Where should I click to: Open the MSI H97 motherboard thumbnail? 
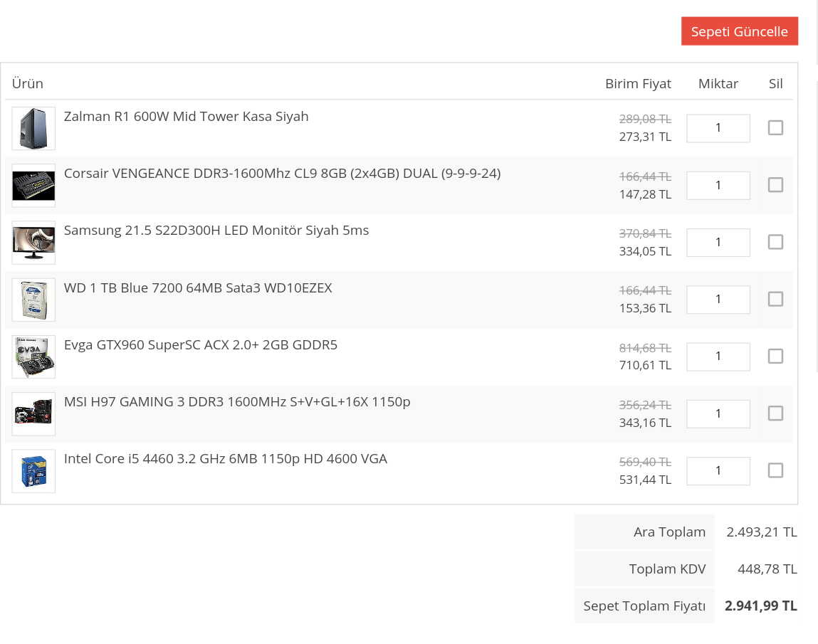click(x=33, y=414)
